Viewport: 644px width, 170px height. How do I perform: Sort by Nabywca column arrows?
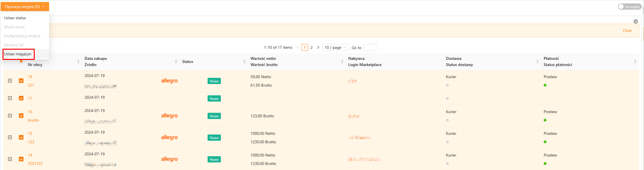(x=440, y=61)
